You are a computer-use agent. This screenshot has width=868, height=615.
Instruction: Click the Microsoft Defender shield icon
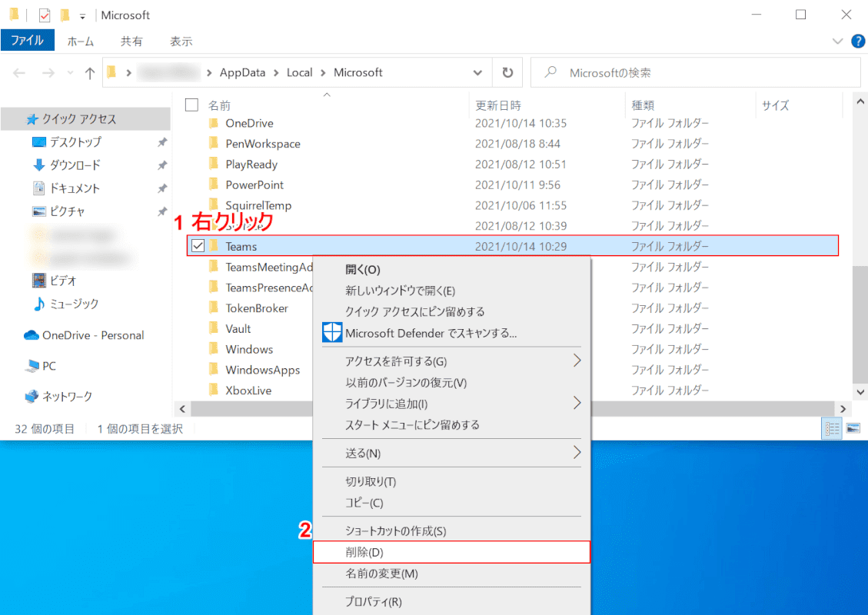[332, 333]
